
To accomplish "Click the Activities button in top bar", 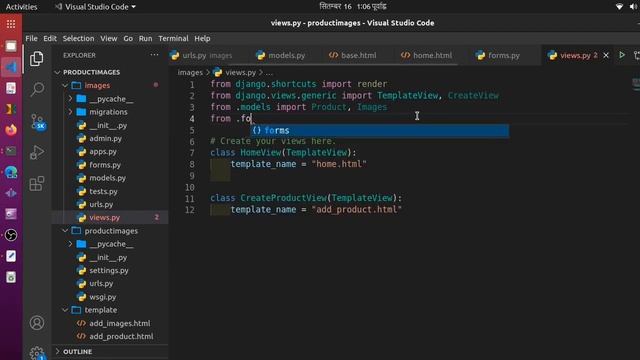I will click(x=22, y=7).
